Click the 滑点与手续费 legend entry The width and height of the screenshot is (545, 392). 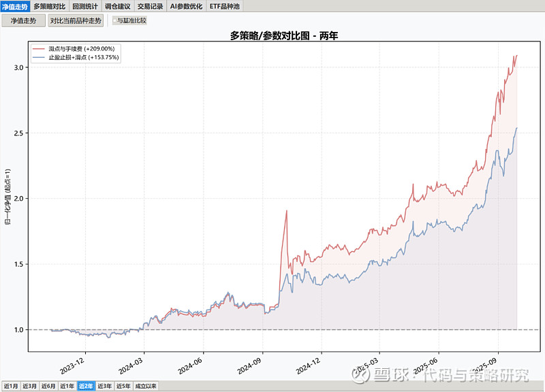tap(74, 49)
